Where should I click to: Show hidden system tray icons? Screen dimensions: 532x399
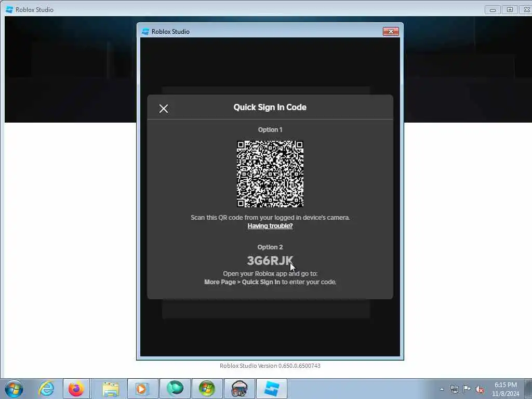pos(442,389)
